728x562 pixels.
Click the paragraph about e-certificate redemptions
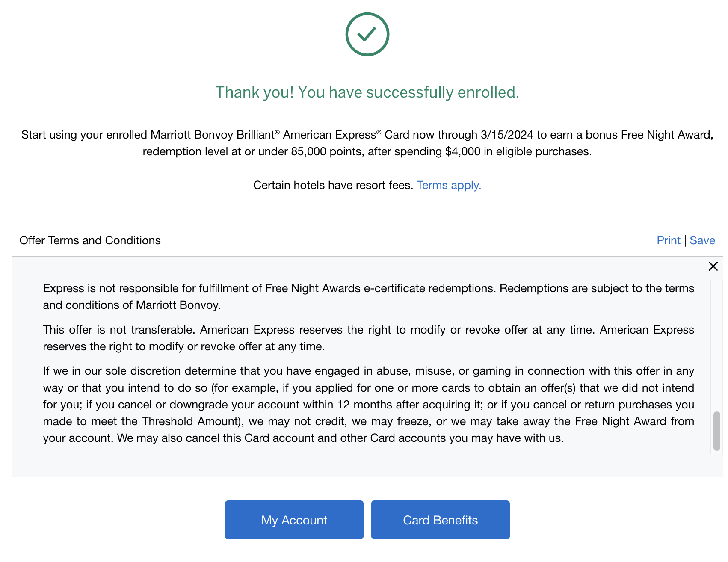click(x=368, y=296)
